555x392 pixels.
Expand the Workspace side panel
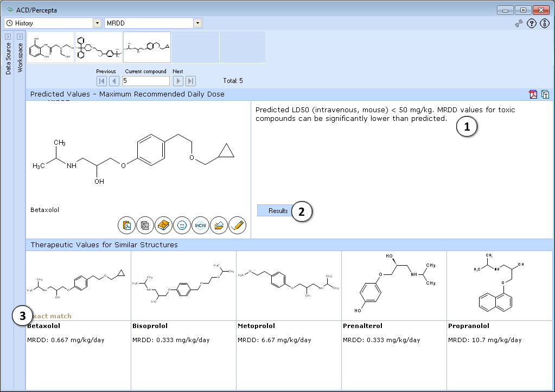tap(20, 36)
